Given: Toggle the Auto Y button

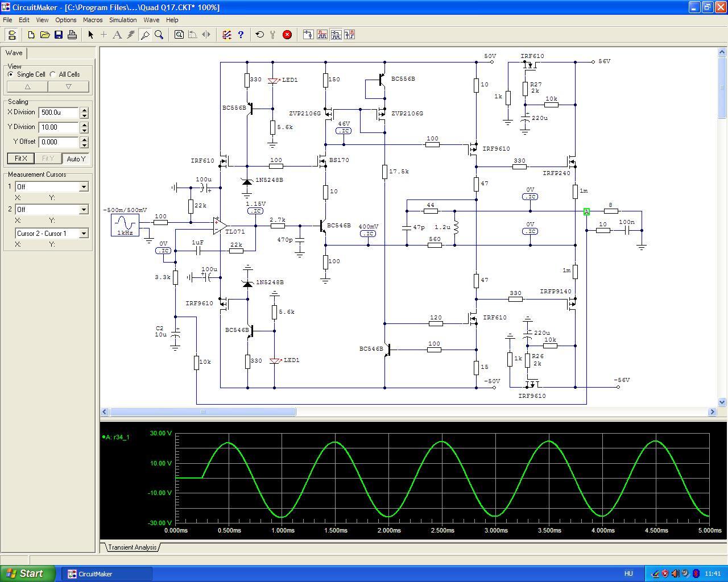Looking at the screenshot, I should pos(76,159).
